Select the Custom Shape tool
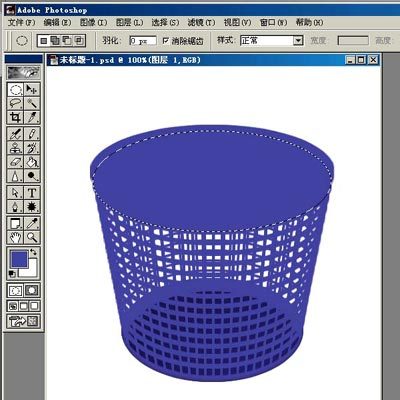Screen dimensions: 400x400 (x=32, y=207)
